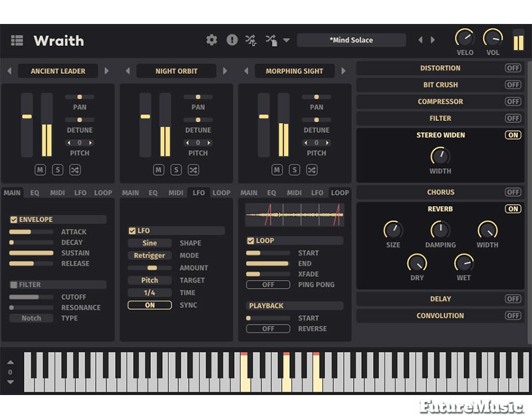This screenshot has width=532, height=419.
Task: Randomize the Night Orbit layer
Action: point(194,170)
